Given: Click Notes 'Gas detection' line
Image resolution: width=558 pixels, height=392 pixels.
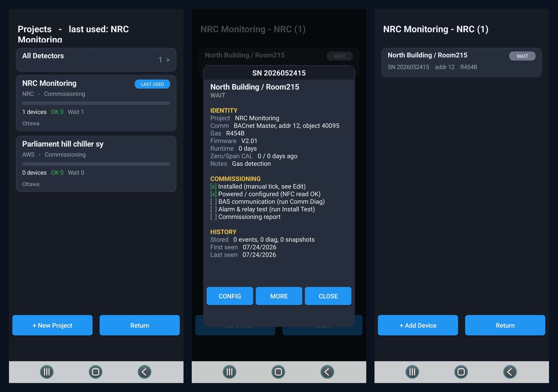Looking at the screenshot, I should click(x=240, y=163).
